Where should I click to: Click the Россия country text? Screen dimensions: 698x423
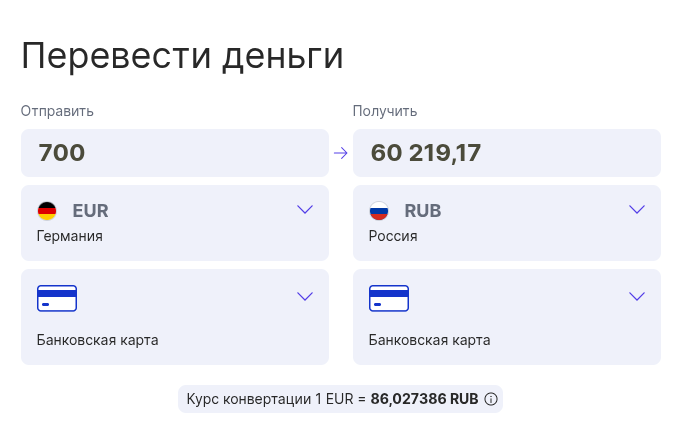[393, 236]
